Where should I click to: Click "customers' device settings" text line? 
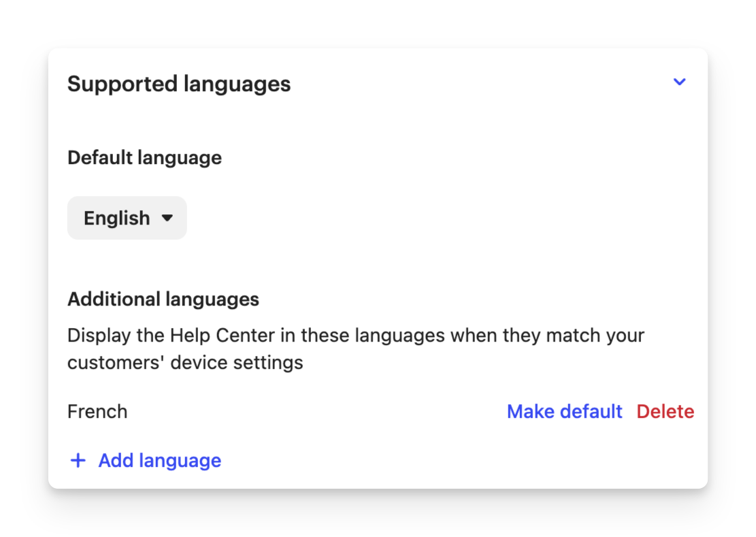(x=185, y=363)
